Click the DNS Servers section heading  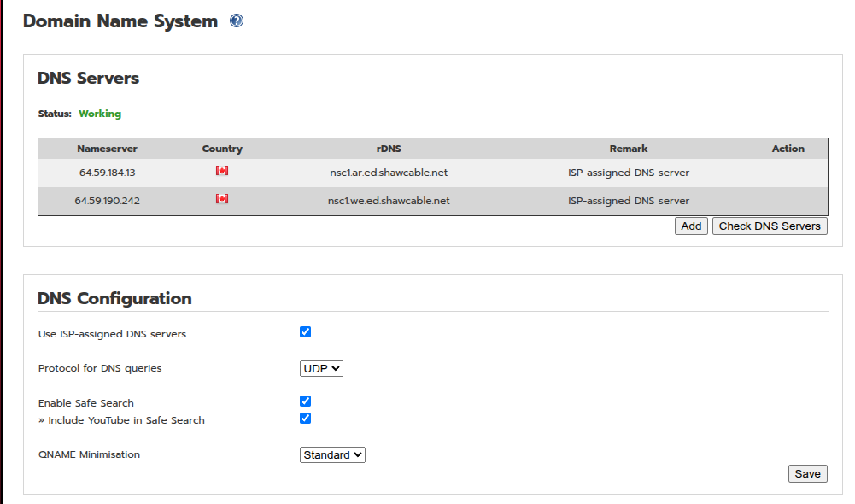click(x=88, y=78)
